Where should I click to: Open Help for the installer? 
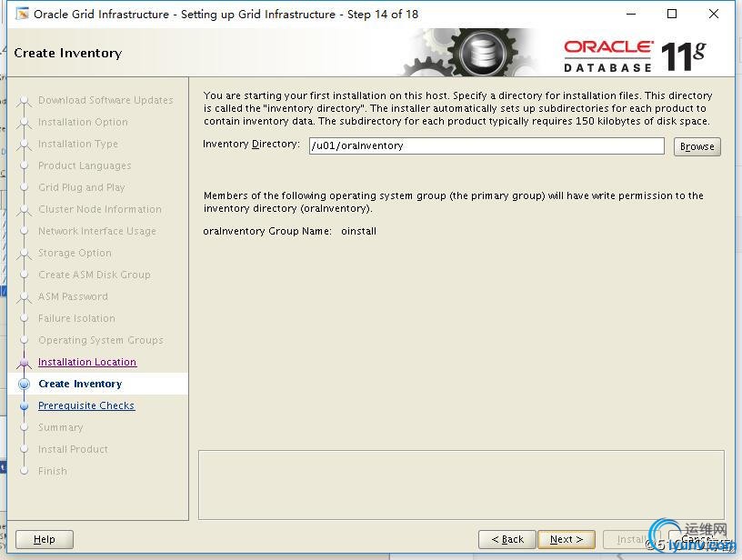45,539
